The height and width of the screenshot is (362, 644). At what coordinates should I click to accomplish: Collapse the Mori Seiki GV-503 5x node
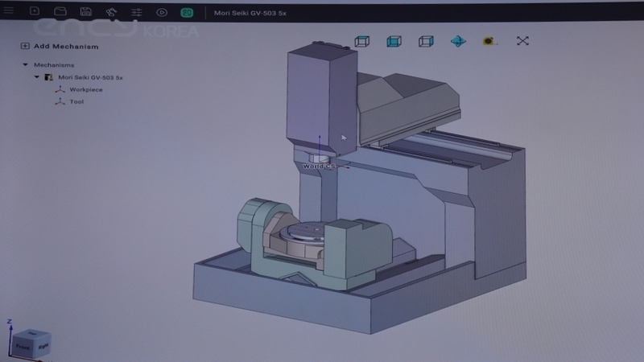coord(37,77)
